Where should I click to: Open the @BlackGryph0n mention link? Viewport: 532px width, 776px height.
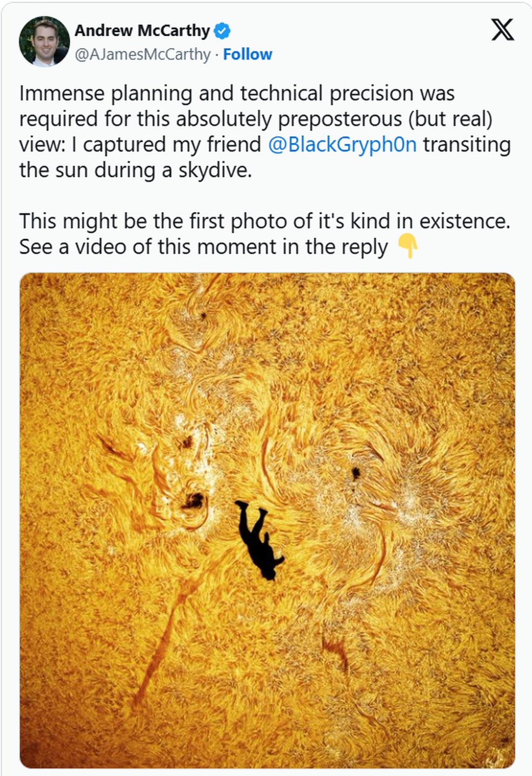[342, 144]
